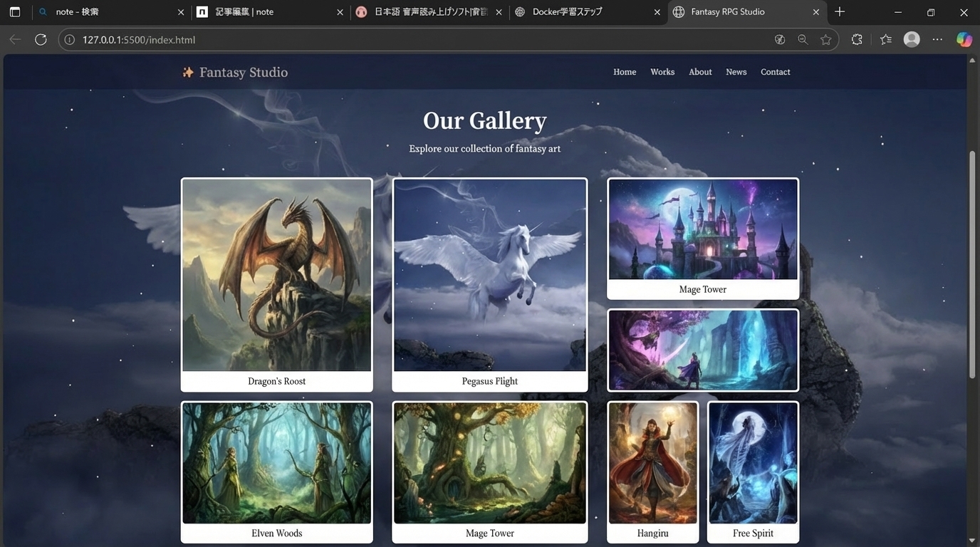
Task: Click the page vertical scrollbar
Action: [x=972, y=264]
